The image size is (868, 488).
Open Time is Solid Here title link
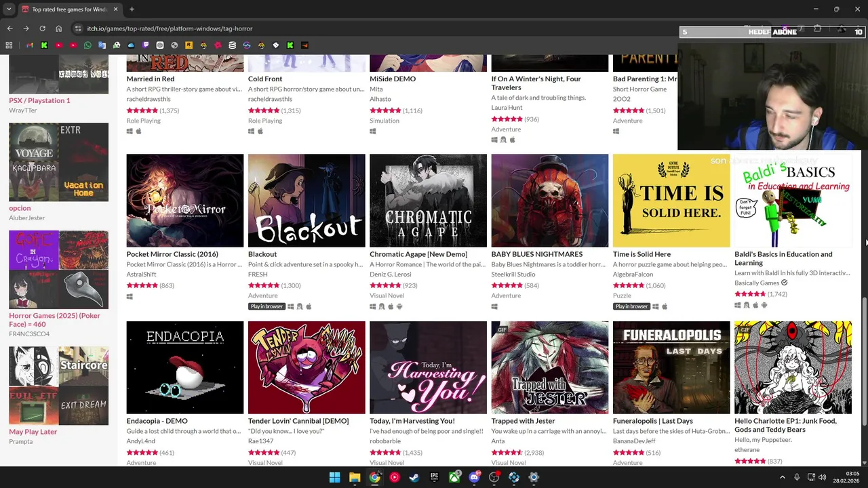[x=642, y=254]
